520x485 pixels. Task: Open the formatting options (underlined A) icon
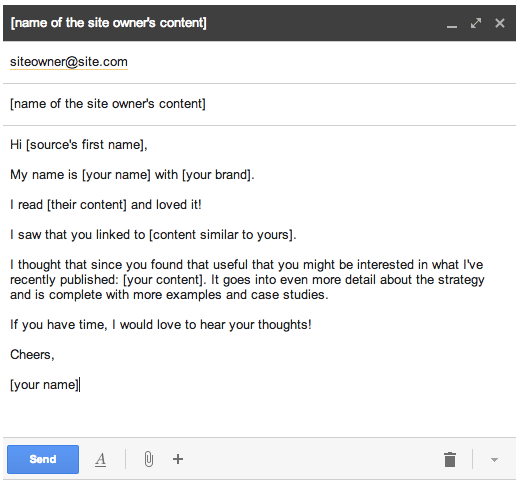tap(100, 459)
